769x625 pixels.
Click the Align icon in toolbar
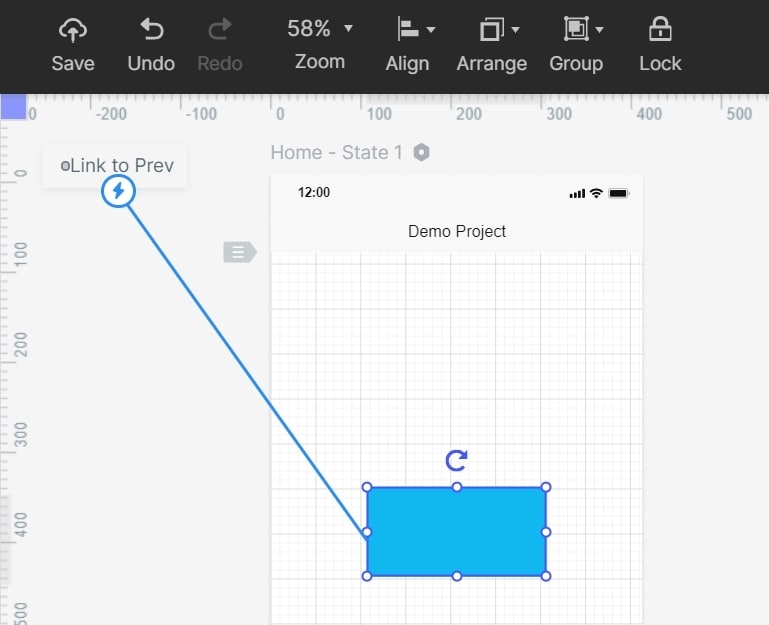tap(408, 29)
